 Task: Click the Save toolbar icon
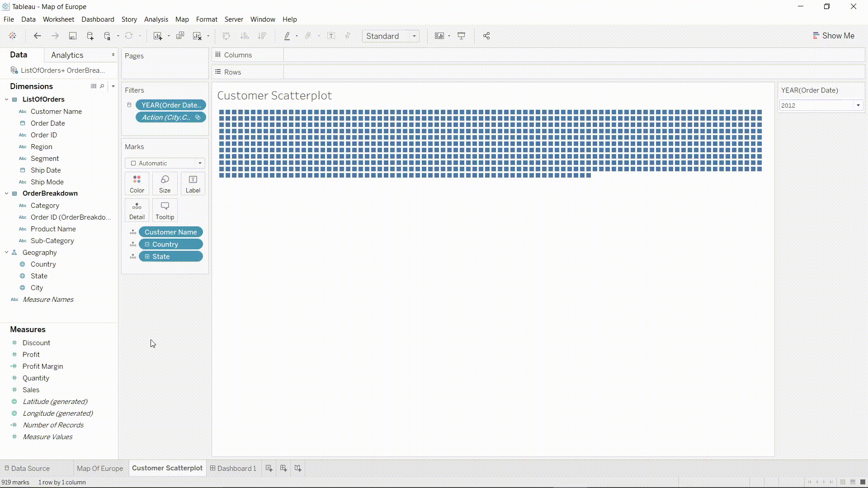click(x=72, y=36)
